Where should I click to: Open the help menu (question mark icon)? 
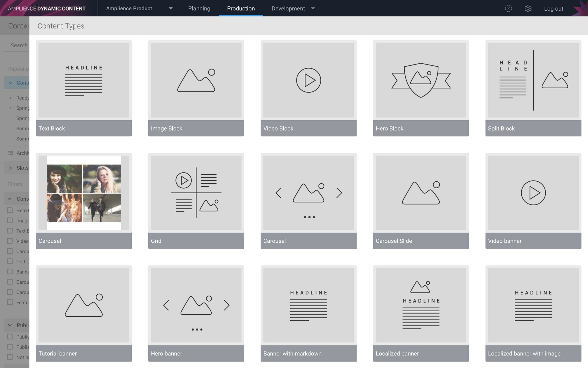pos(508,8)
